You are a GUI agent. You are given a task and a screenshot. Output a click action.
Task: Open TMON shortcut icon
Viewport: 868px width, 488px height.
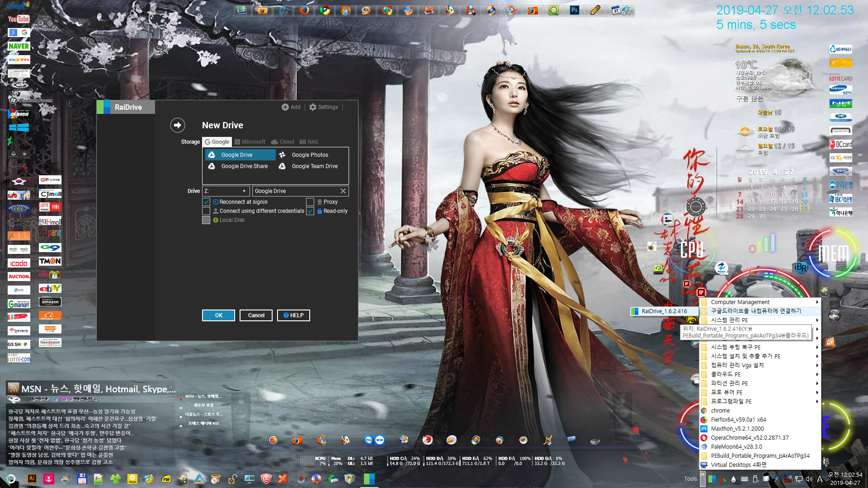(x=50, y=261)
